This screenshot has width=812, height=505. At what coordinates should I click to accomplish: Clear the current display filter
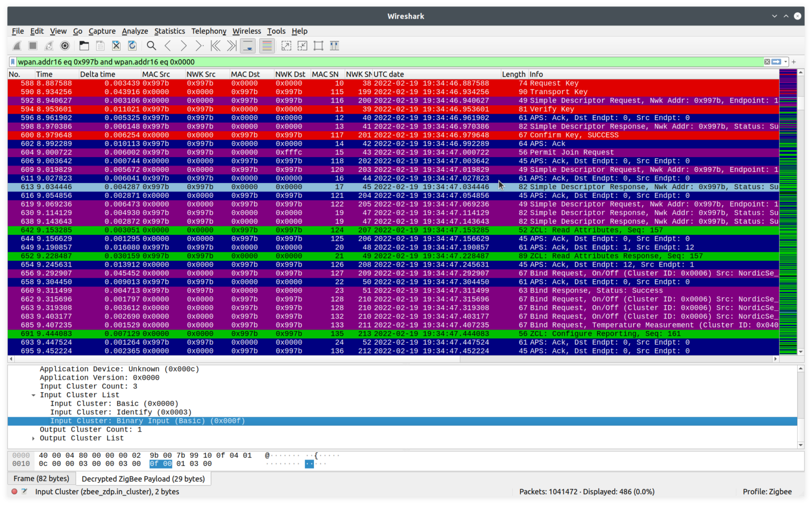(x=767, y=62)
